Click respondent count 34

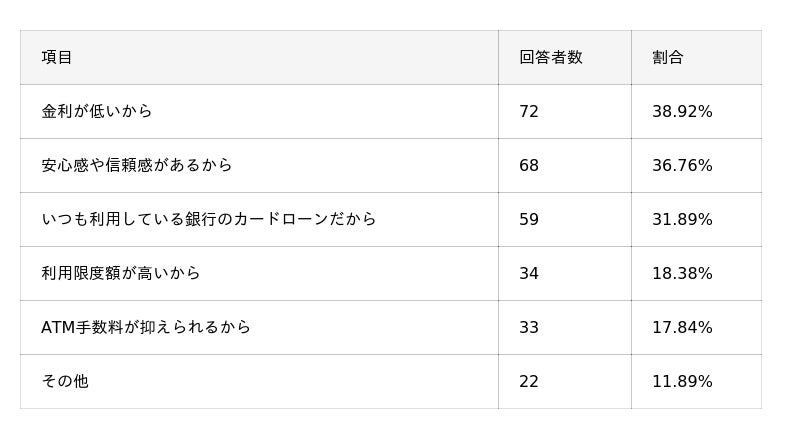[529, 274]
